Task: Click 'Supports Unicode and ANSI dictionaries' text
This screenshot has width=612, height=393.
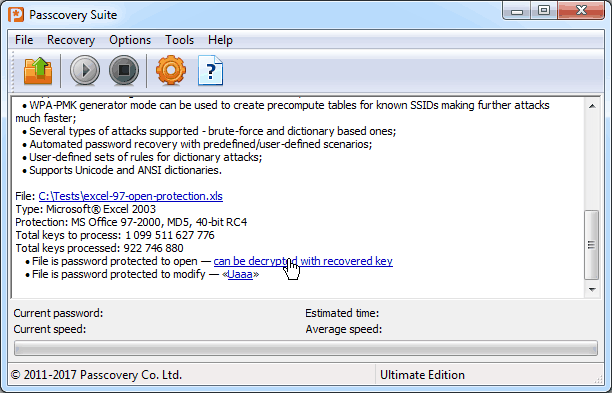Action: point(125,170)
